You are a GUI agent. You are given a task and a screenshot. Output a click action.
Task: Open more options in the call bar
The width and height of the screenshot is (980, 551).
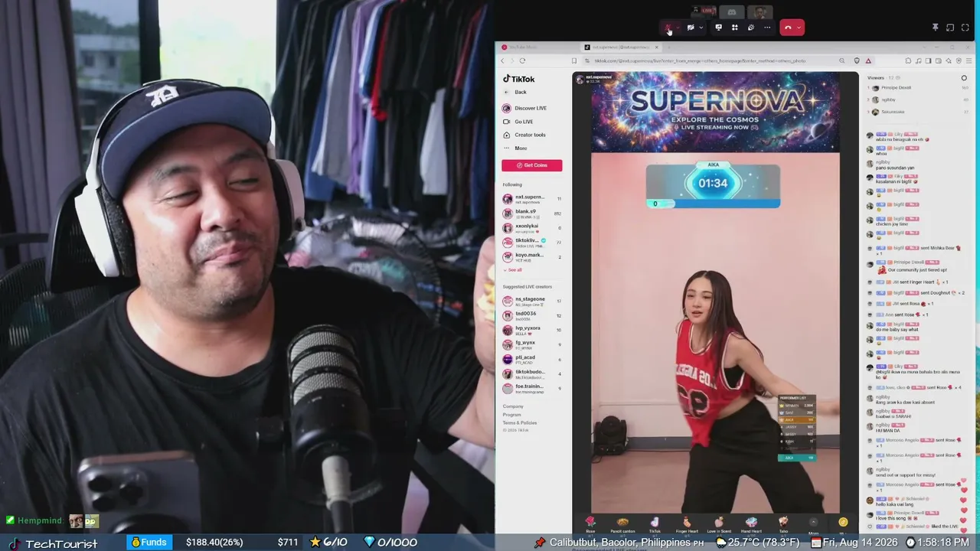click(x=767, y=28)
